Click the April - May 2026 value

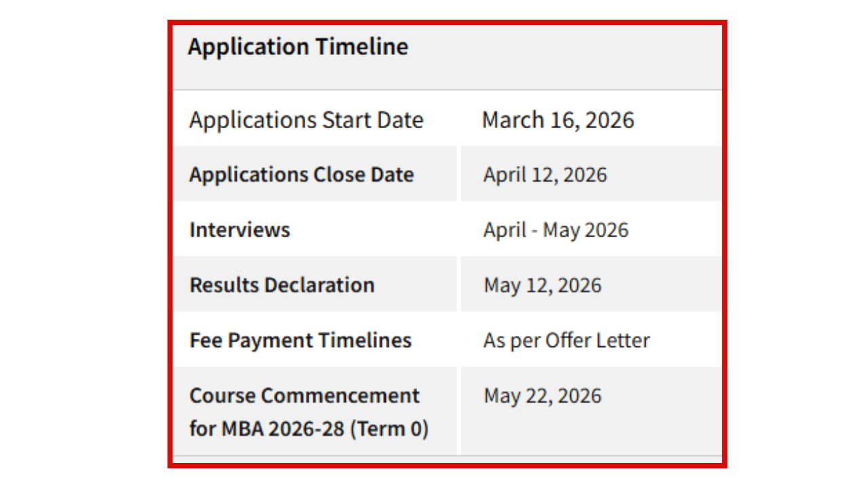pos(555,230)
